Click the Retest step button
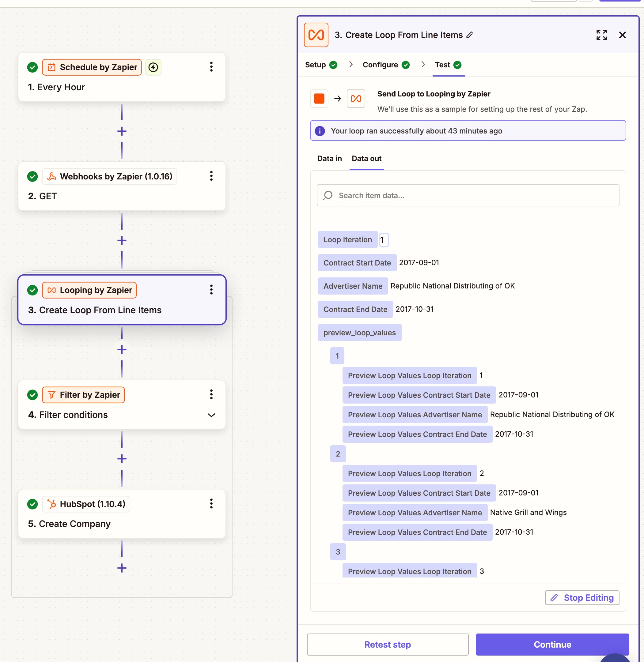644x662 pixels. [x=388, y=645]
